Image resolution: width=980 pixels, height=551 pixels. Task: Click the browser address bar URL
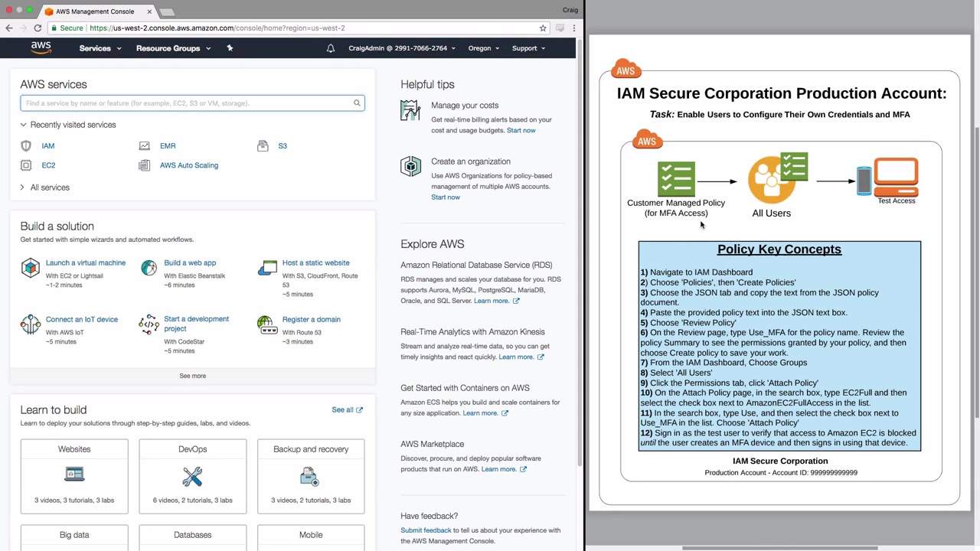pyautogui.click(x=217, y=28)
